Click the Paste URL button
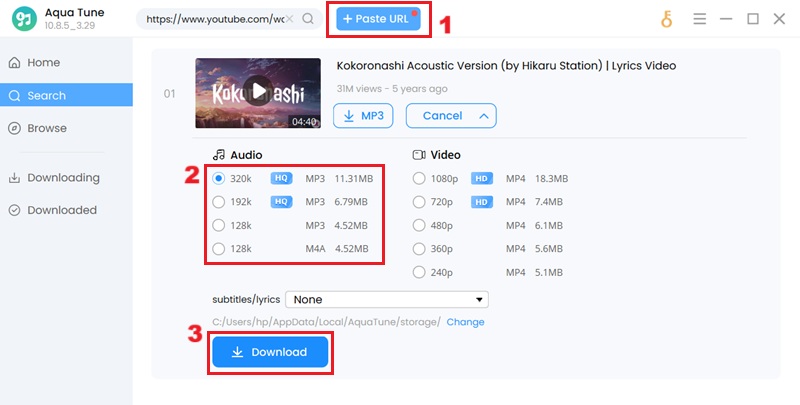 tap(377, 19)
